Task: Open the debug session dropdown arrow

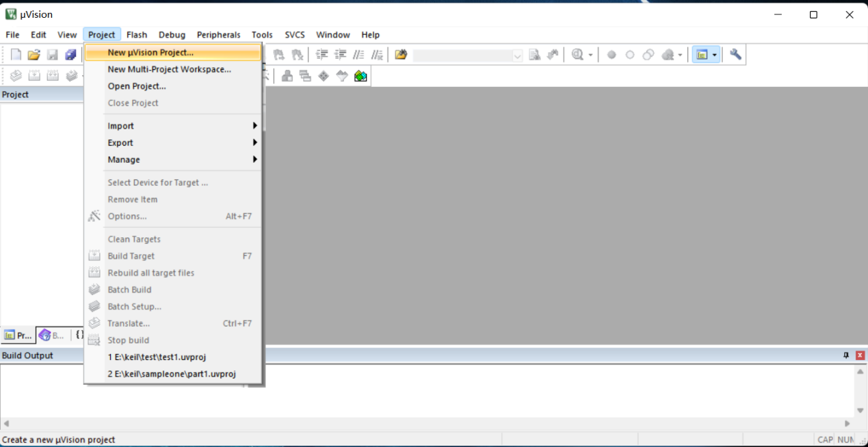Action: (590, 55)
